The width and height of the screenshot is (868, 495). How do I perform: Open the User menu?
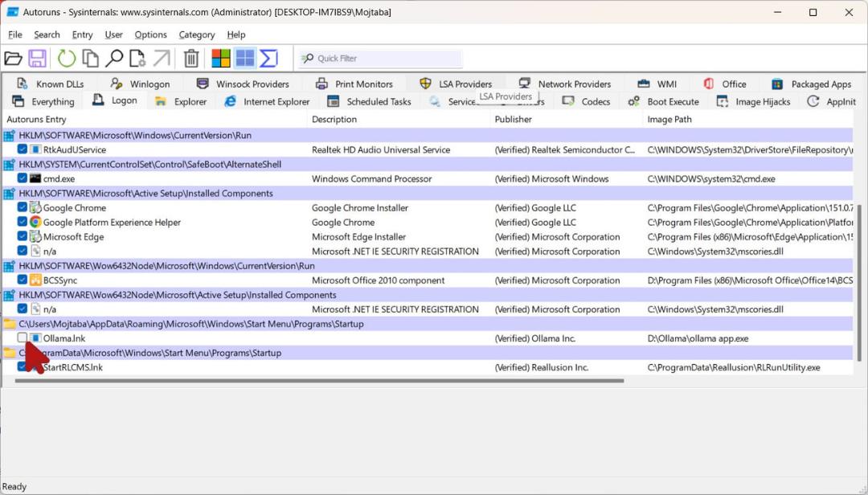113,35
